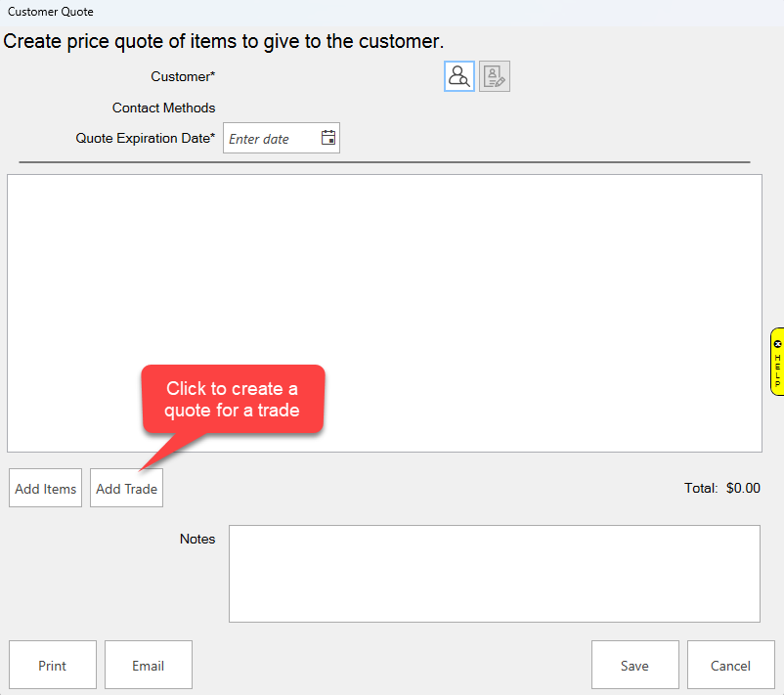The width and height of the screenshot is (784, 695).
Task: Click the Quote Expiration Date* label
Action: (x=145, y=138)
